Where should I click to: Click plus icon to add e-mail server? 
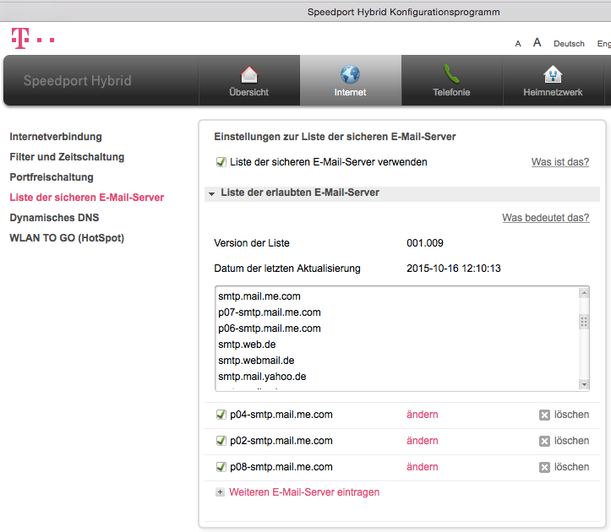pos(220,492)
